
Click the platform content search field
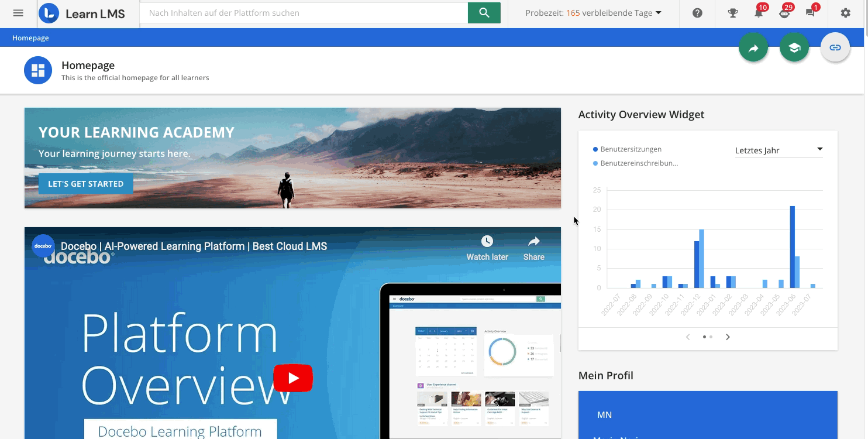tap(304, 13)
